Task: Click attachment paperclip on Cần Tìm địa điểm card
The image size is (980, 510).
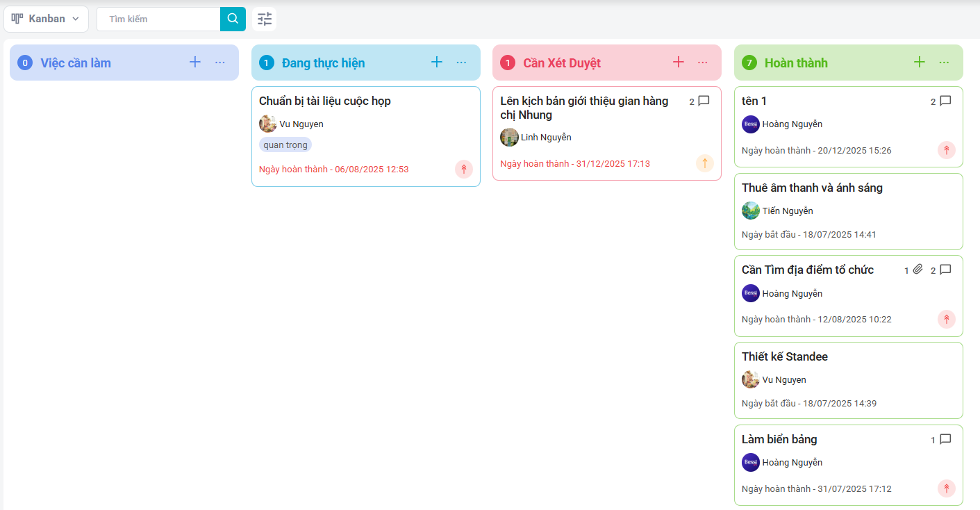Action: [x=917, y=270]
